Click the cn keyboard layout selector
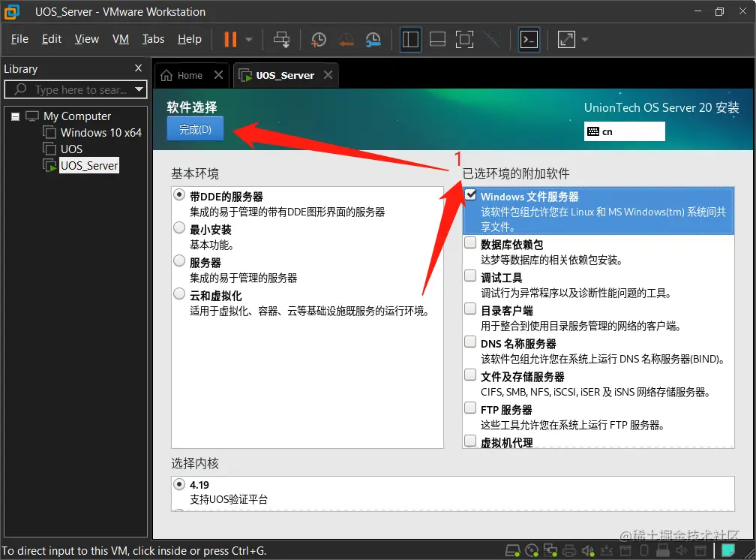The height and width of the screenshot is (560, 756). pyautogui.click(x=624, y=131)
